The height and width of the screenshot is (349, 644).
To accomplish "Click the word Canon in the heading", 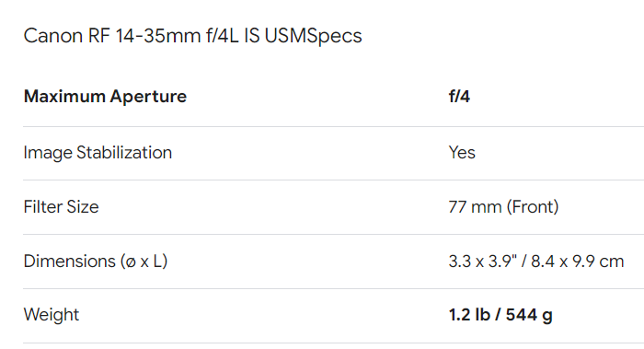I will [53, 35].
